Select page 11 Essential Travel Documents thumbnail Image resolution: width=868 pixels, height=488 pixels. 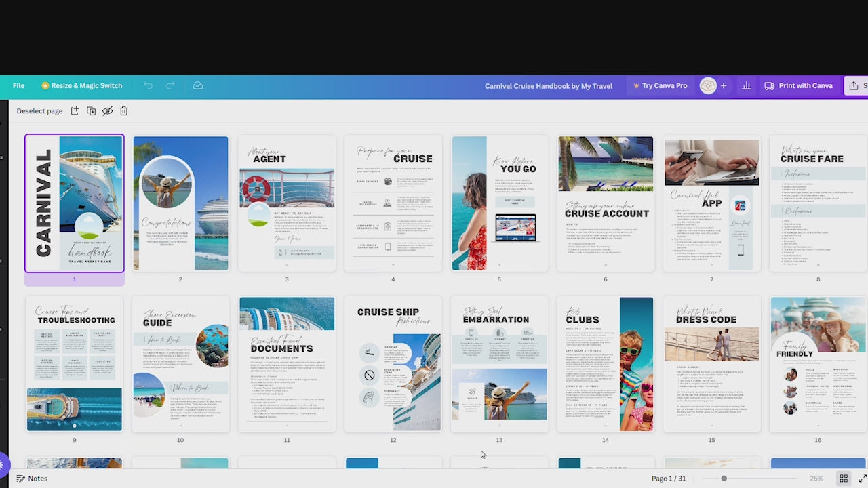point(287,364)
